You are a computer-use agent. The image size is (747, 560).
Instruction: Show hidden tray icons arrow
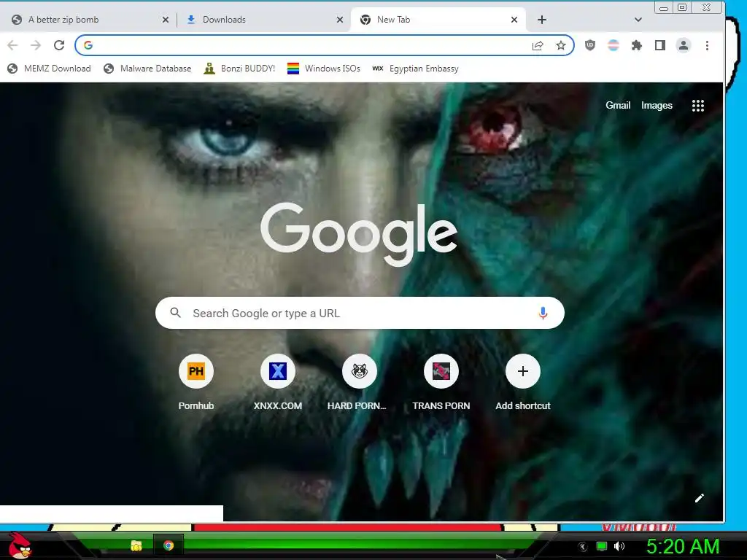582,547
